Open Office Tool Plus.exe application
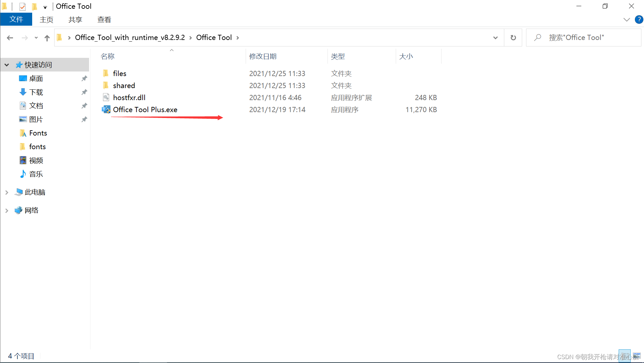The image size is (644, 363). [x=145, y=109]
